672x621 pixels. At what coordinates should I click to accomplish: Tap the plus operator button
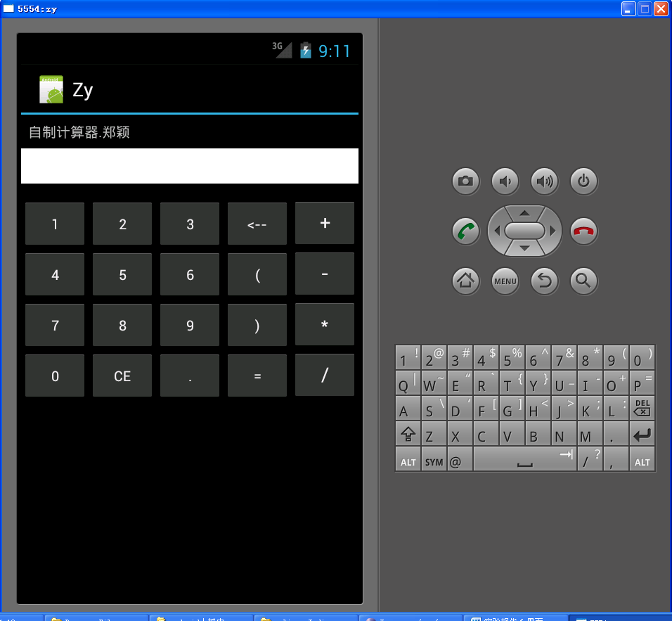325,224
